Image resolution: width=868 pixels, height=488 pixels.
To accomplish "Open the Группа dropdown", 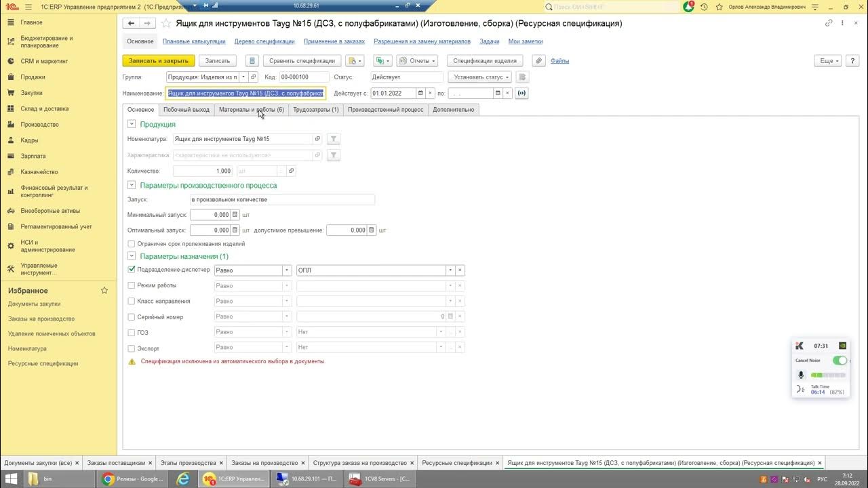I will (244, 77).
